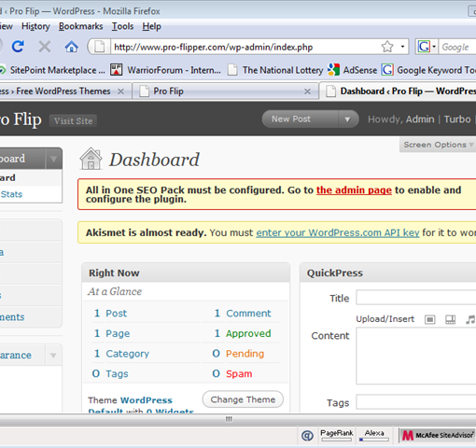Click the Turbo link in header
The height and width of the screenshot is (448, 476).
pos(457,119)
